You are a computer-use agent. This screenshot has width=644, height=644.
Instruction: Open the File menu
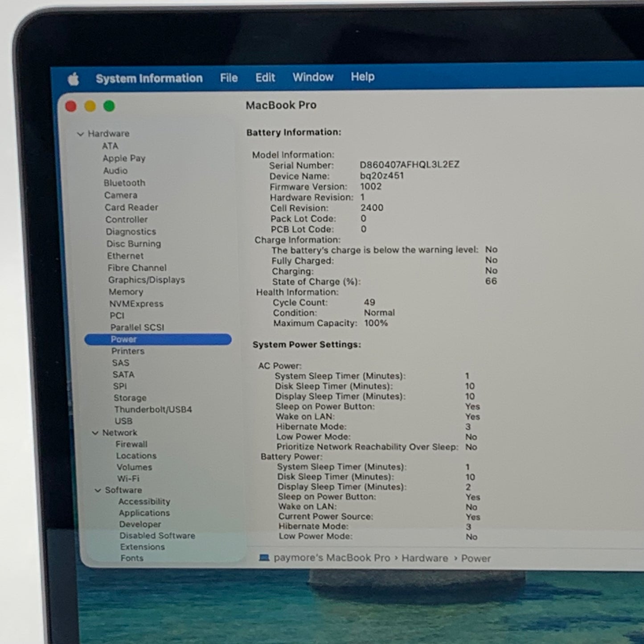pyautogui.click(x=229, y=78)
